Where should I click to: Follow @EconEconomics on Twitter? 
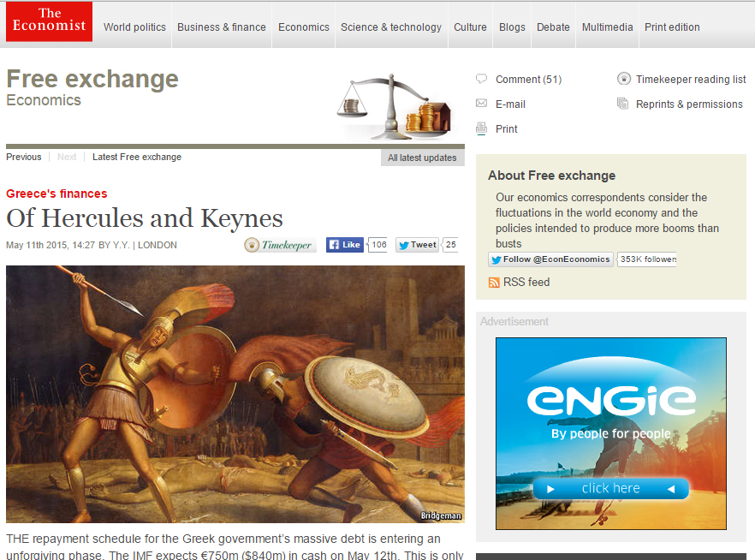(550, 259)
